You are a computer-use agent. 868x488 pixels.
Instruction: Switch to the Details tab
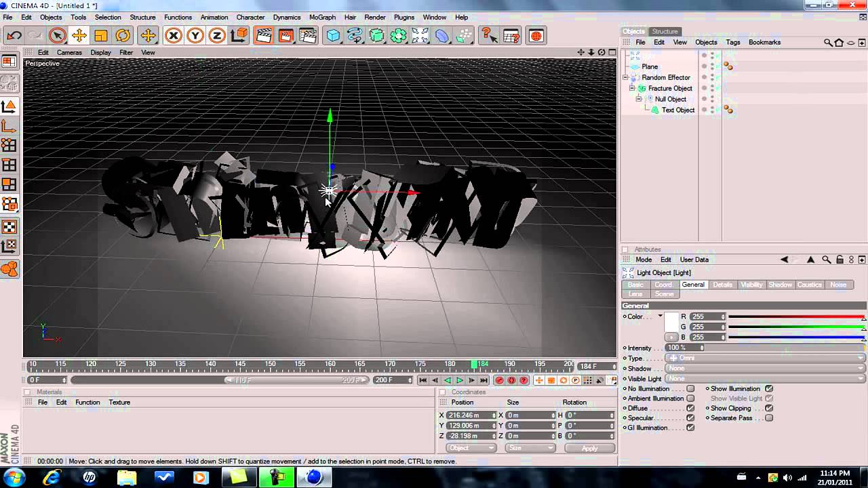pyautogui.click(x=722, y=285)
